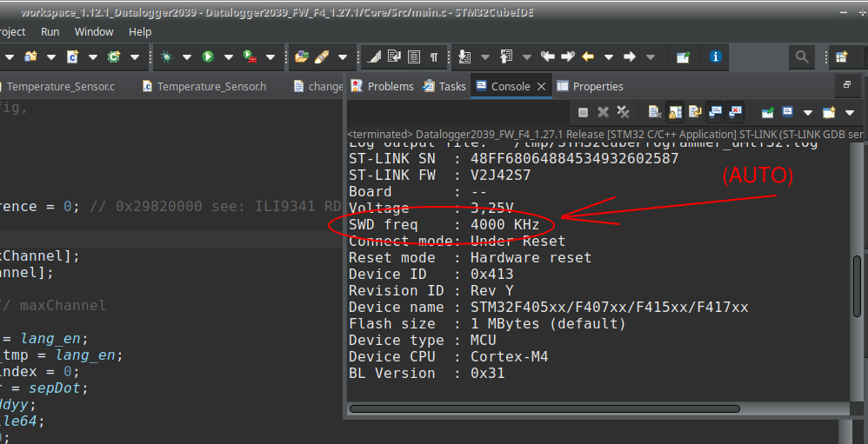Open the Run configurations dropdown arrow
This screenshot has width=868, height=444.
point(229,57)
